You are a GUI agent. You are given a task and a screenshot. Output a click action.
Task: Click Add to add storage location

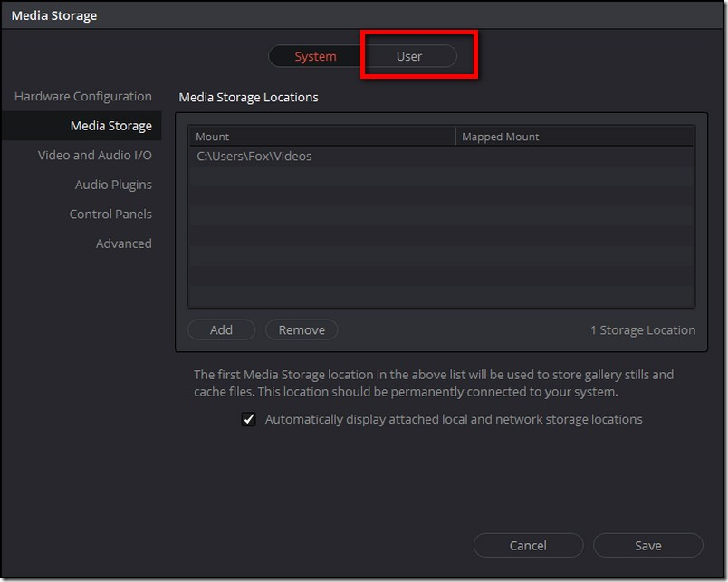pyautogui.click(x=221, y=330)
